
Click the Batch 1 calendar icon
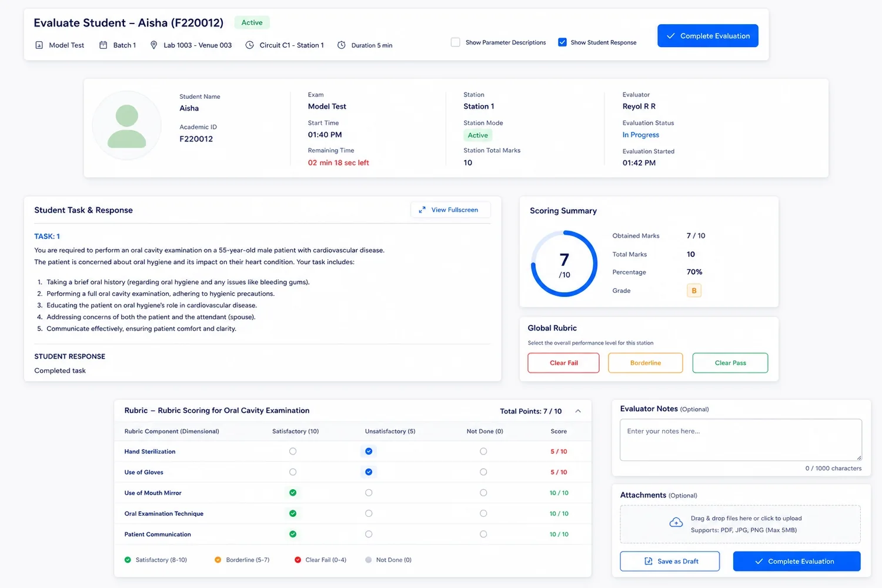[103, 45]
